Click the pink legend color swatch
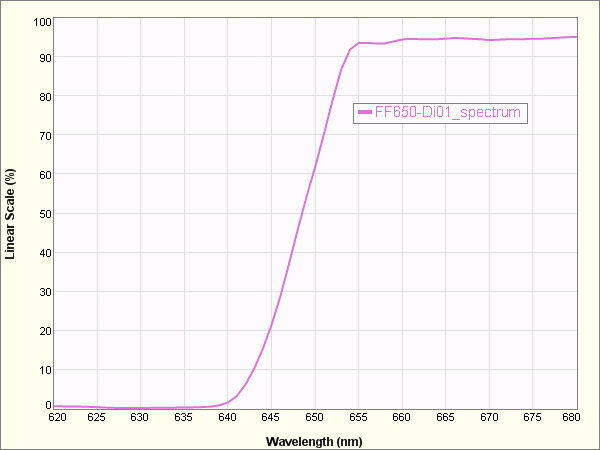Screen dimensions: 600x450 pyautogui.click(x=365, y=113)
